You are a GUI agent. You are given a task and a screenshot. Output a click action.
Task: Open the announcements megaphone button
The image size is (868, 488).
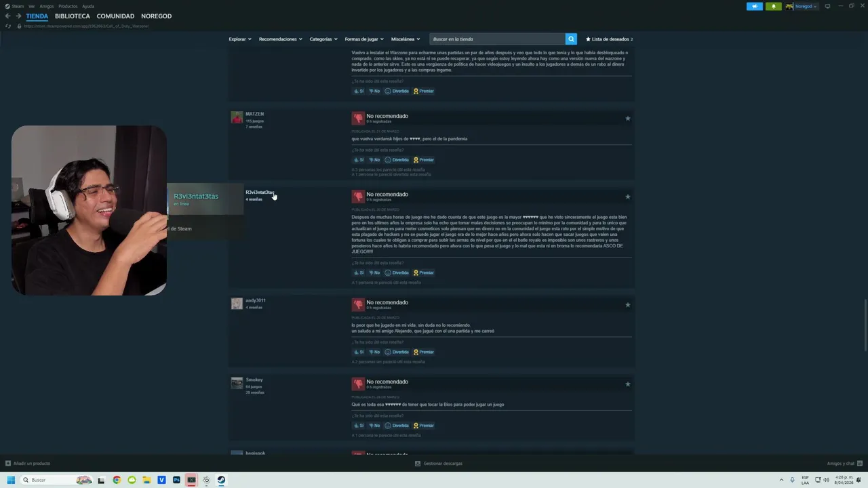click(x=755, y=6)
